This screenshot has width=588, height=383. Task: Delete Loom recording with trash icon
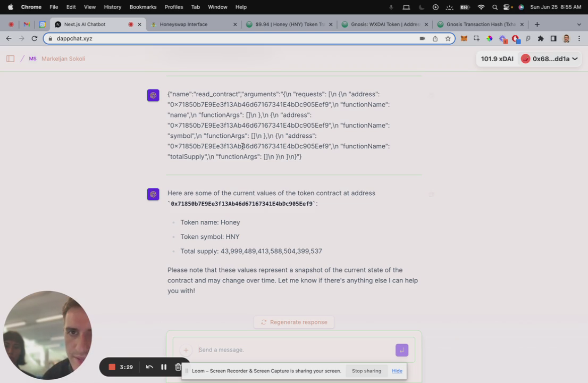tap(178, 367)
